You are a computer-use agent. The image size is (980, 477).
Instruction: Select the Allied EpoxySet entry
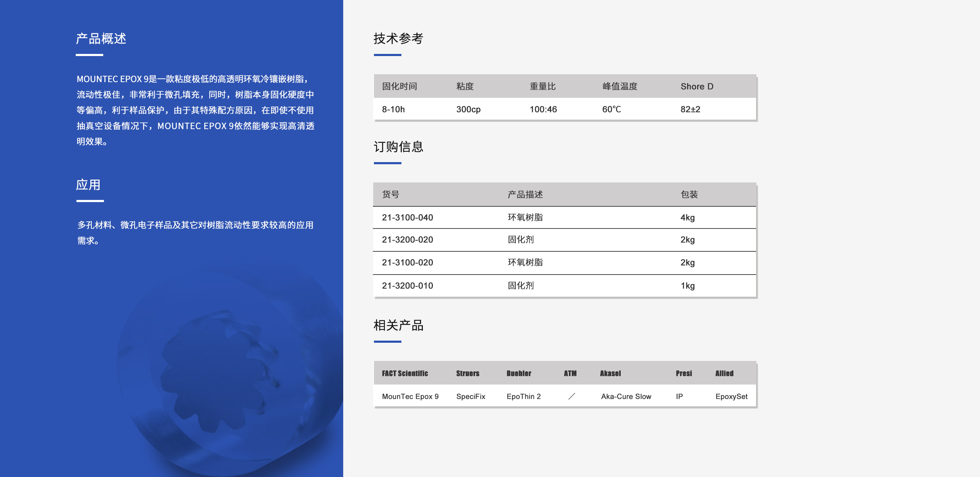tap(731, 396)
